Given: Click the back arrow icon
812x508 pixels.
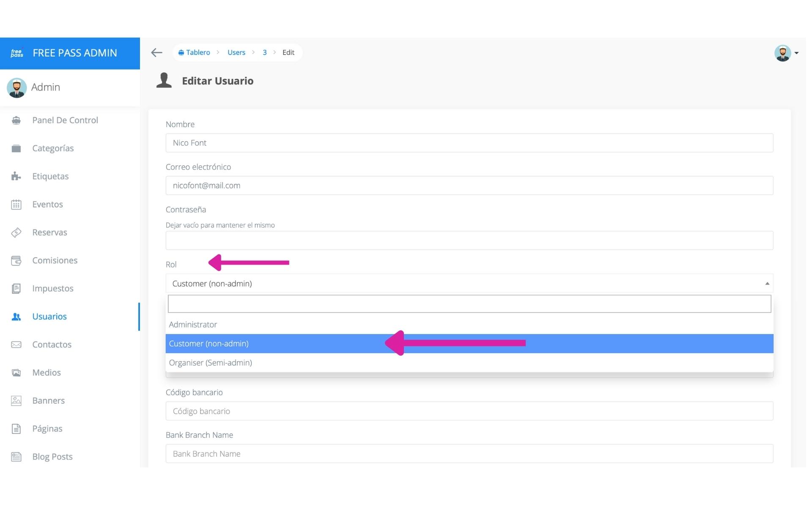Looking at the screenshot, I should pos(157,52).
